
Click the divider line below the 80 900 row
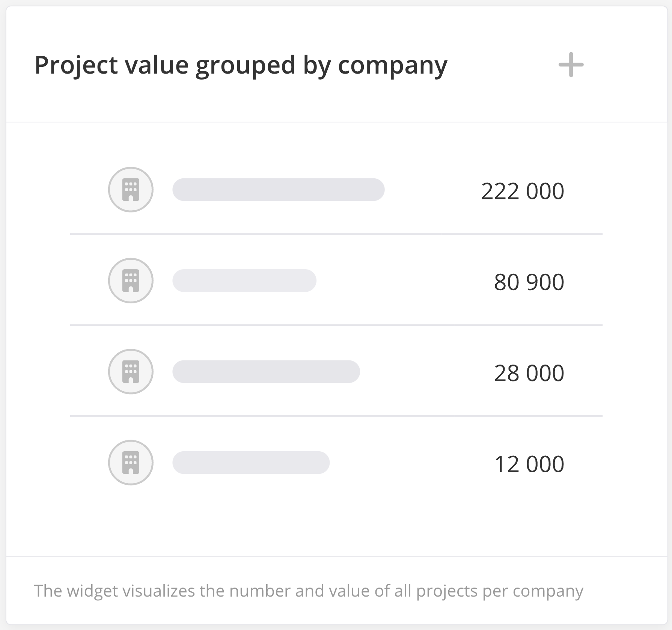pyautogui.click(x=336, y=325)
